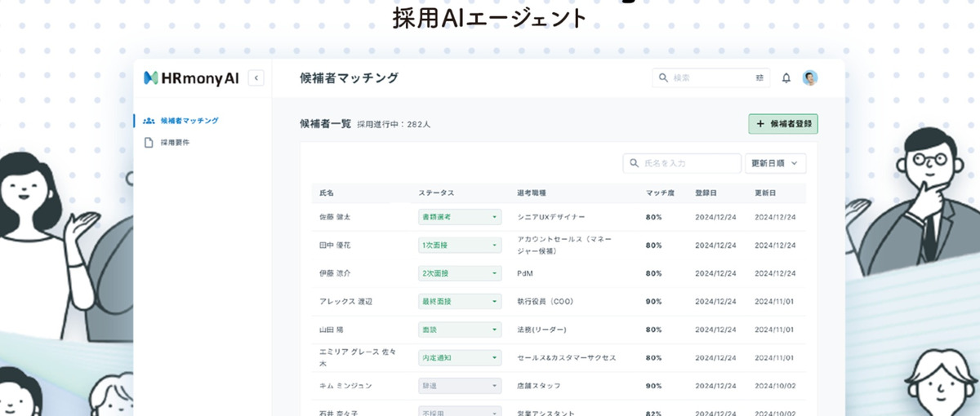Viewport: 980px width, 416px height.
Task: Click the notification bell icon
Action: coord(786,78)
